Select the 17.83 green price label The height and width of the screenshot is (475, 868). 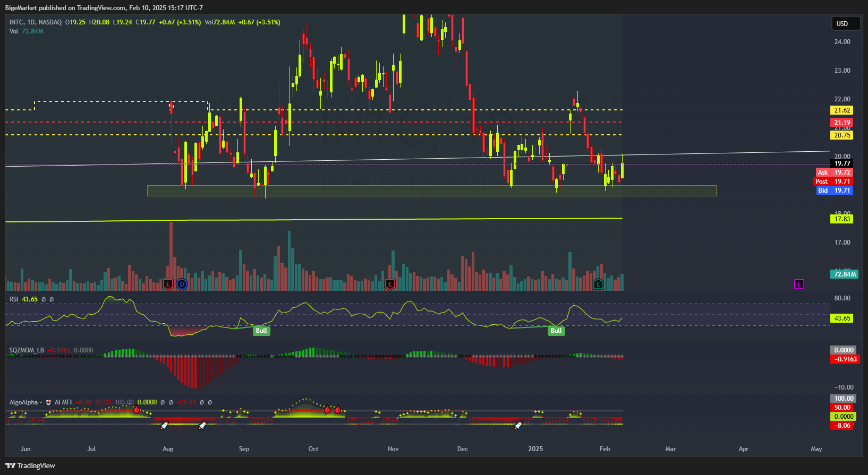[842, 219]
